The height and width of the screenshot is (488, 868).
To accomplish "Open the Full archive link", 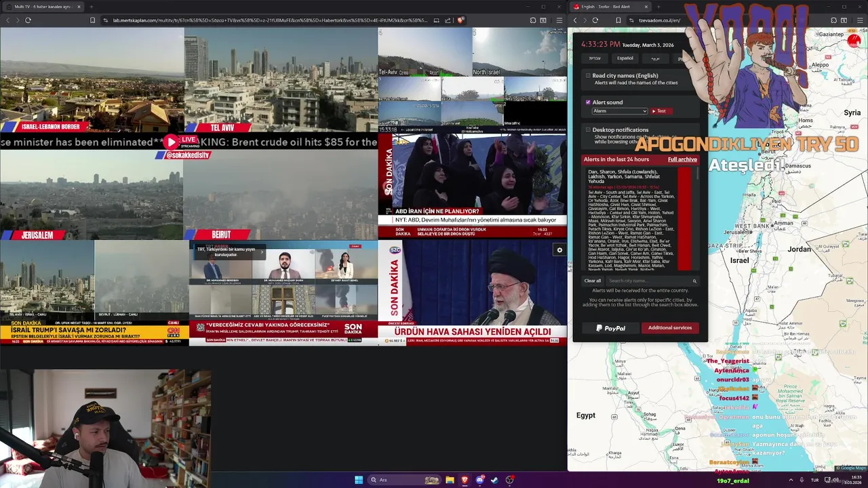I will coord(682,159).
